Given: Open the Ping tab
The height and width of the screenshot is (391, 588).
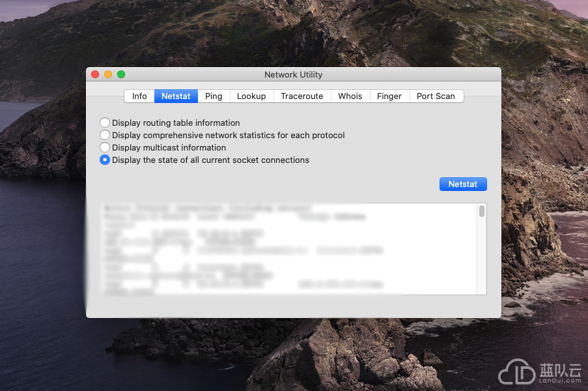Looking at the screenshot, I should (x=214, y=96).
